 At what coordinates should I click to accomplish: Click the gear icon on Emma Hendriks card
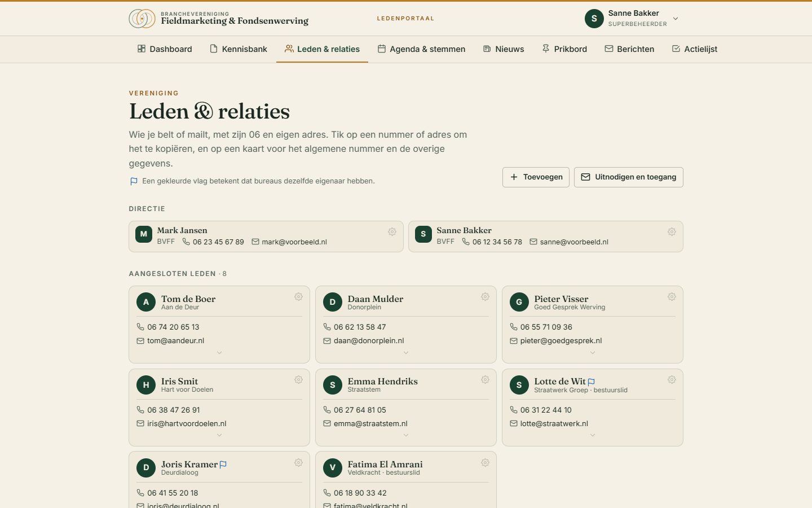click(x=485, y=380)
